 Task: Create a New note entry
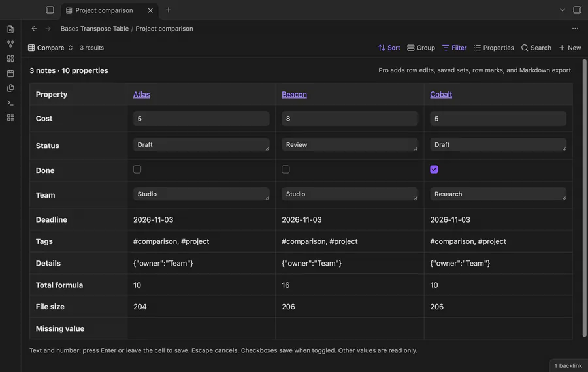pos(570,48)
